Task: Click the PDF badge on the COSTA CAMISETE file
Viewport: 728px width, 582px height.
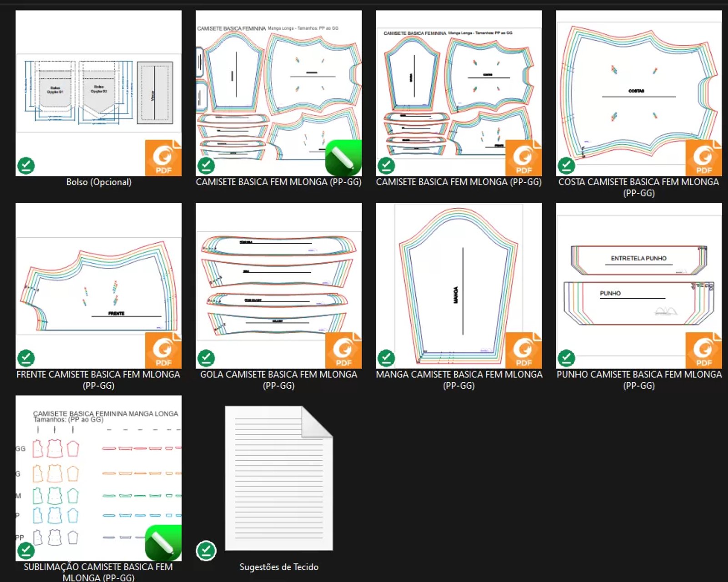Action: click(703, 158)
